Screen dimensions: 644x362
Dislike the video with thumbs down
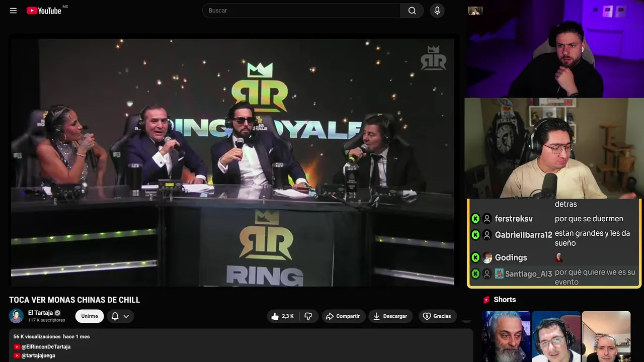click(x=308, y=316)
